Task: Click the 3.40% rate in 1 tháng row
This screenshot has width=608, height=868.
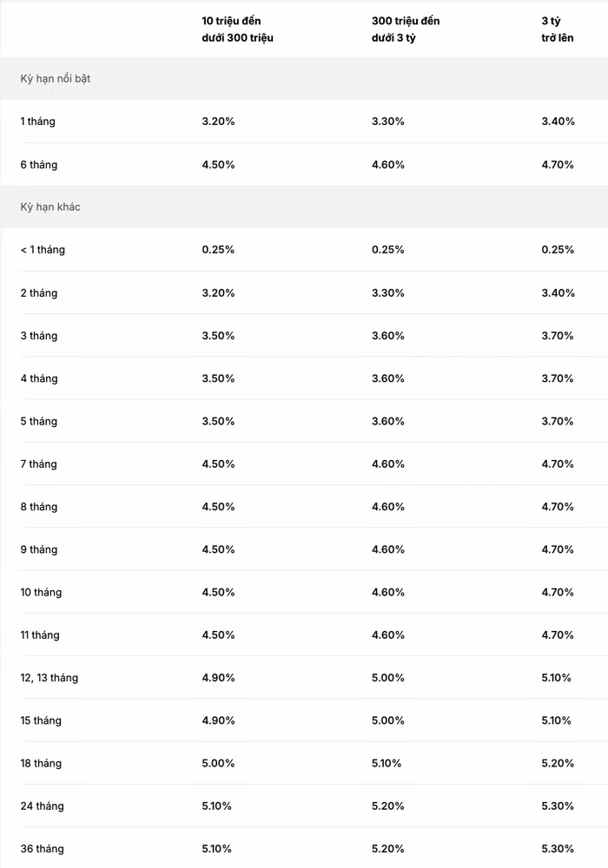Action: (x=558, y=122)
